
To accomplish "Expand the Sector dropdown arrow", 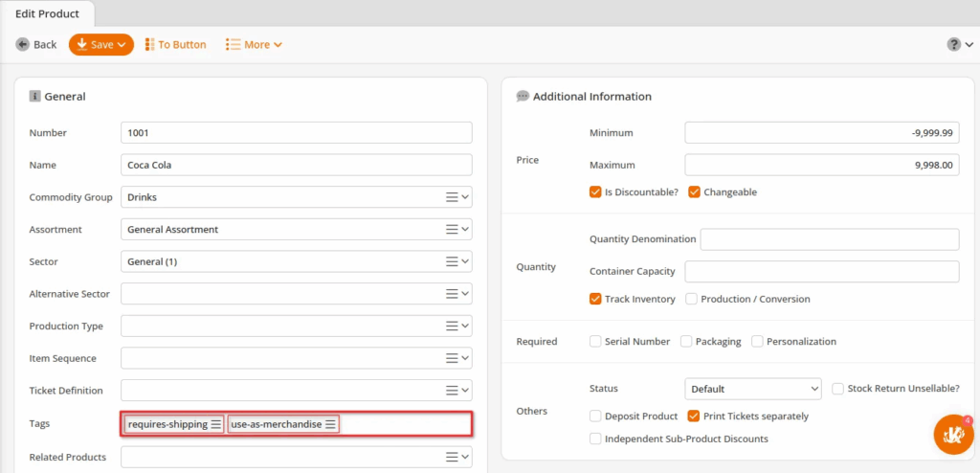I will pos(465,262).
